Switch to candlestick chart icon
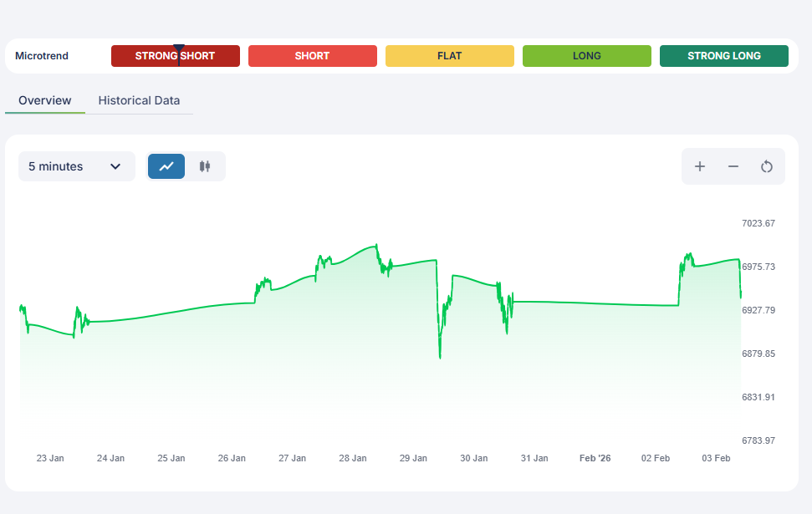Image resolution: width=812 pixels, height=514 pixels. [x=205, y=166]
